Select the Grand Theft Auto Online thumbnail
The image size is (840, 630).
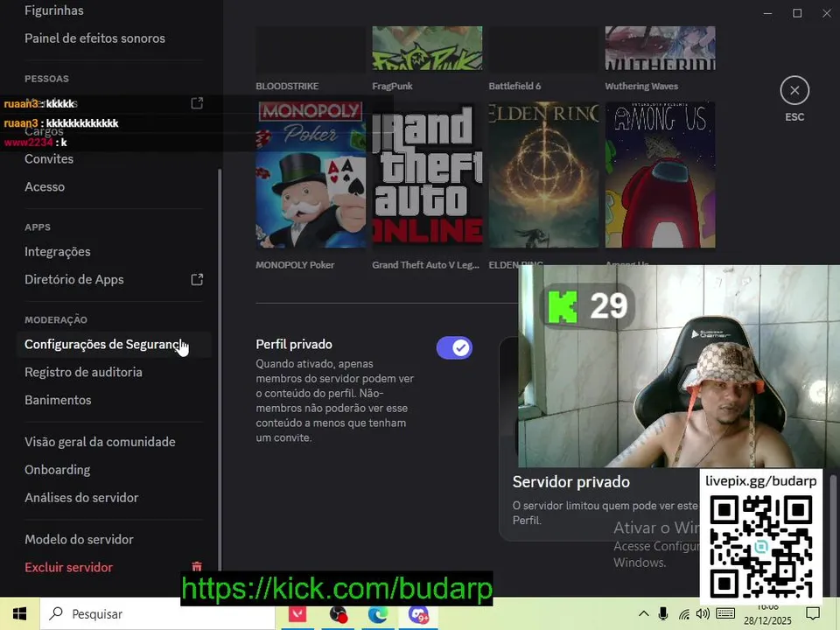coord(428,175)
